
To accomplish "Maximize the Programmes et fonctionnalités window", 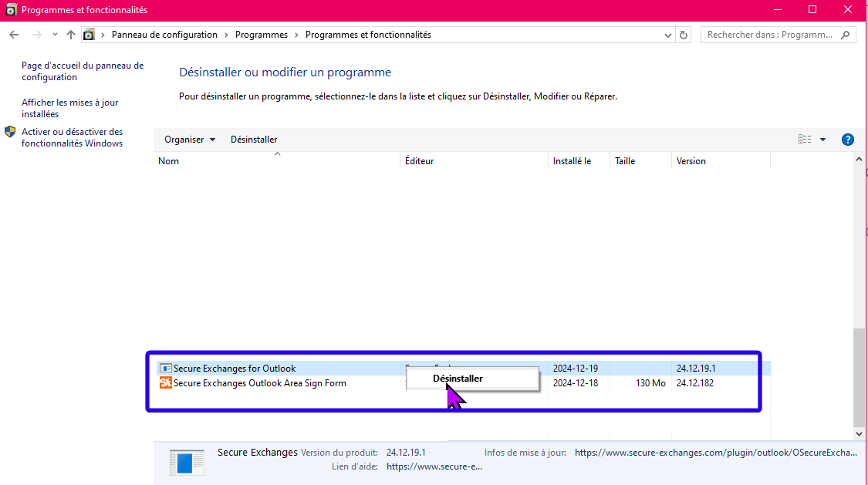I will pos(812,10).
